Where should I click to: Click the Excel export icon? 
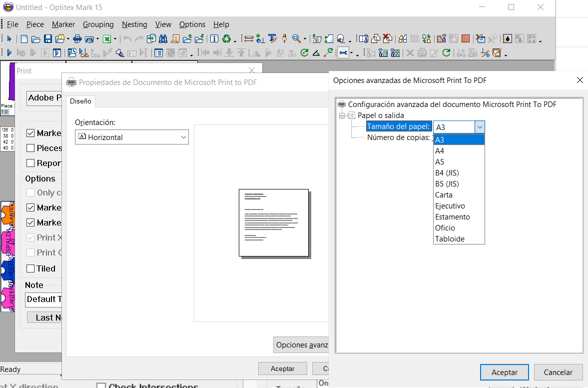pos(107,38)
